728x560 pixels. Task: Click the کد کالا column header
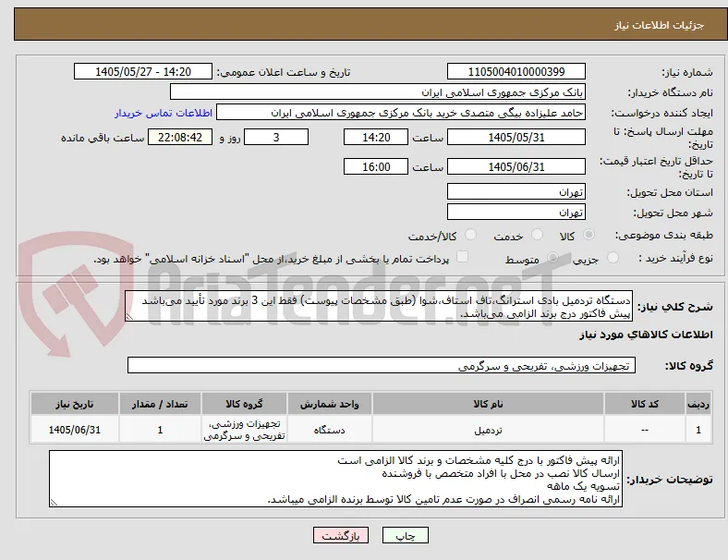[645, 404]
